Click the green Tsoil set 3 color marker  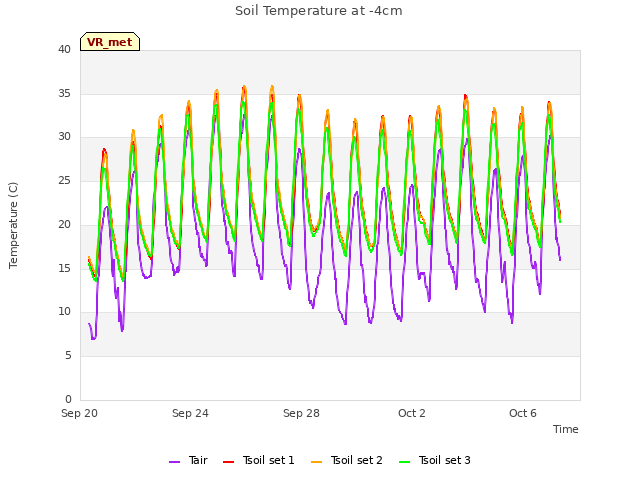pyautogui.click(x=404, y=462)
